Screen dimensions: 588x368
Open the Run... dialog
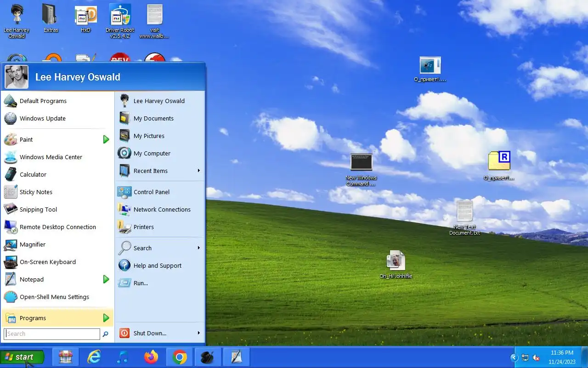point(159,283)
